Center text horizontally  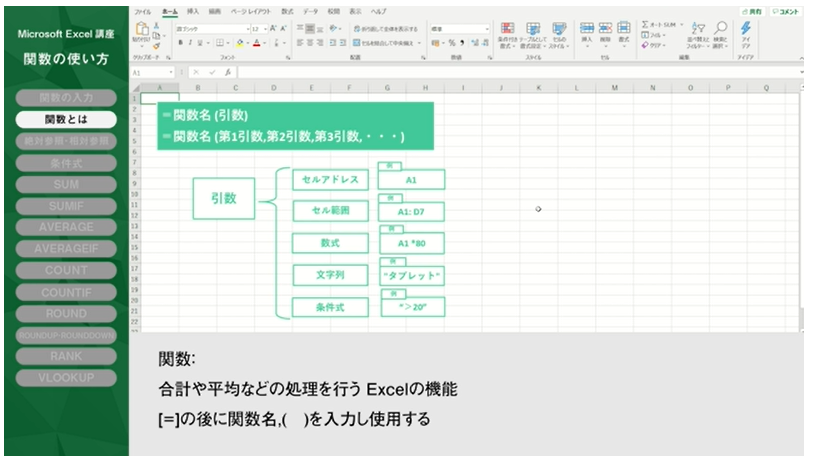[x=310, y=43]
